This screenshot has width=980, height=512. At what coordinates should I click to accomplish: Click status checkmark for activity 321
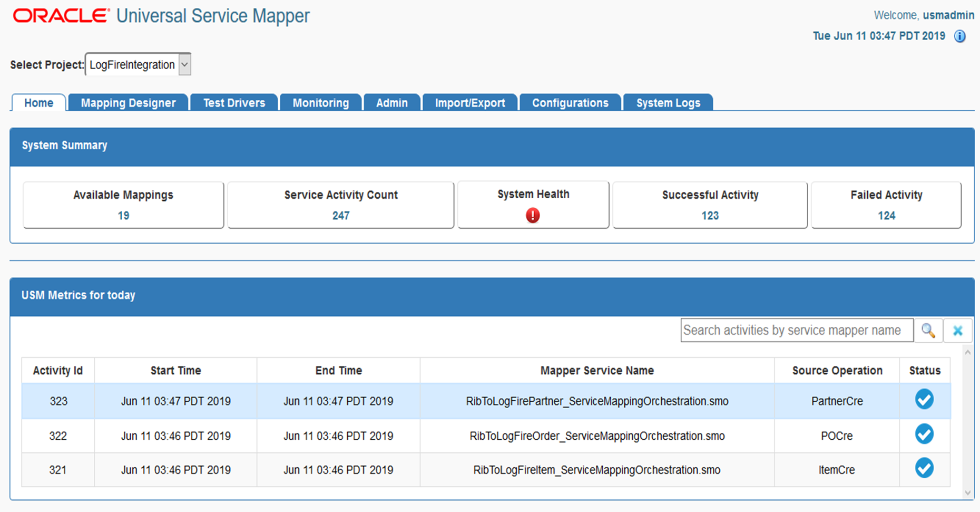point(924,468)
